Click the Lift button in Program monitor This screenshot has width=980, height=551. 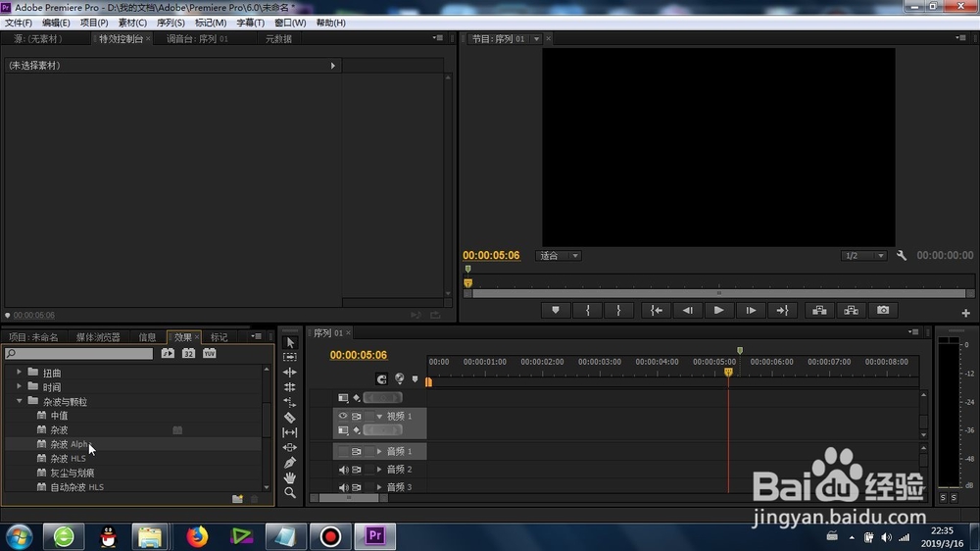point(819,310)
